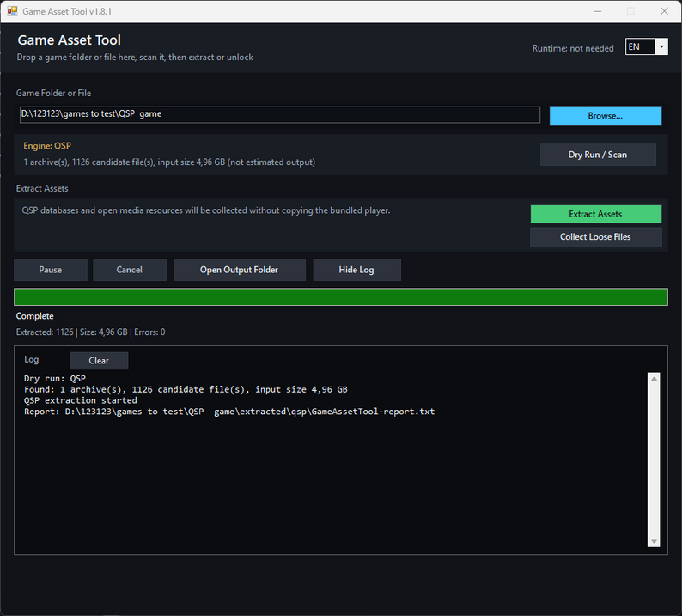The image size is (682, 616).
Task: Click the log vertical scrollbar track
Action: (x=654, y=460)
